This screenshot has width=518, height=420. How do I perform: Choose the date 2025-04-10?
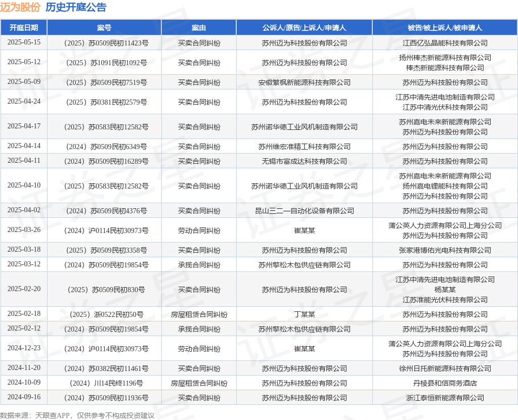click(24, 185)
